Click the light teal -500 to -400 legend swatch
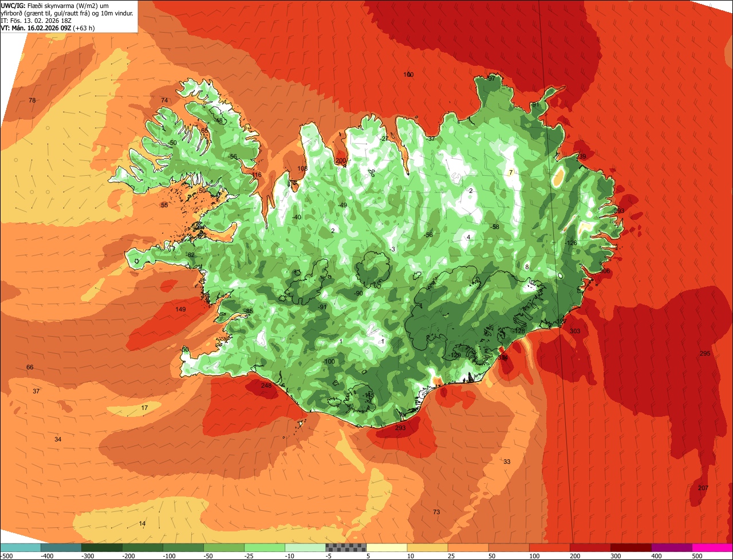This screenshot has width=733, height=560. [20, 547]
